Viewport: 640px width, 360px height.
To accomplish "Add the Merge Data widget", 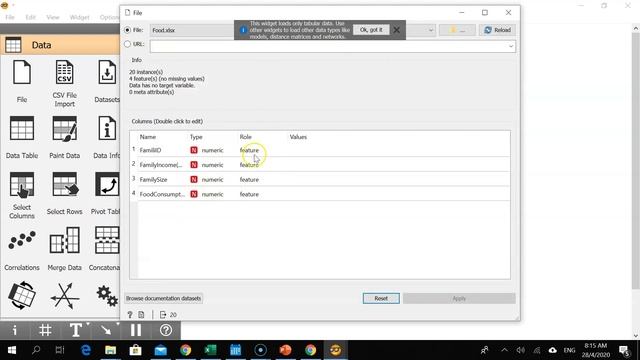I will pyautogui.click(x=64, y=249).
